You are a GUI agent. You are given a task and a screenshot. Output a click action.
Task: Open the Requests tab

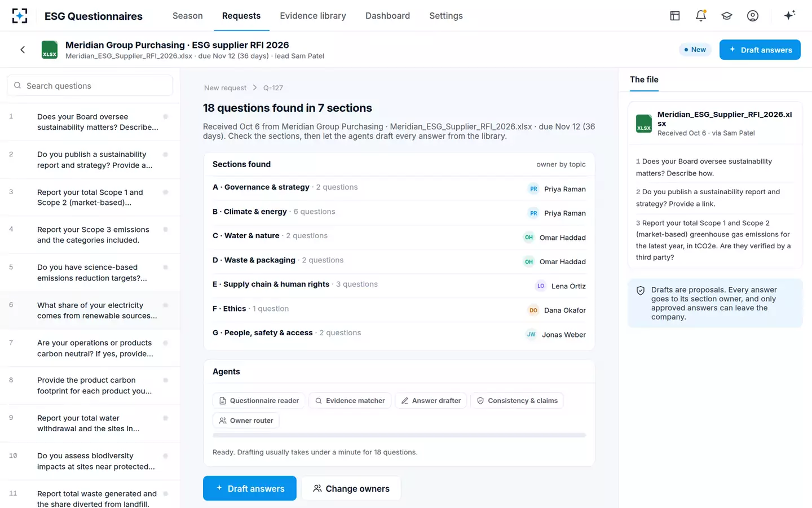click(241, 16)
